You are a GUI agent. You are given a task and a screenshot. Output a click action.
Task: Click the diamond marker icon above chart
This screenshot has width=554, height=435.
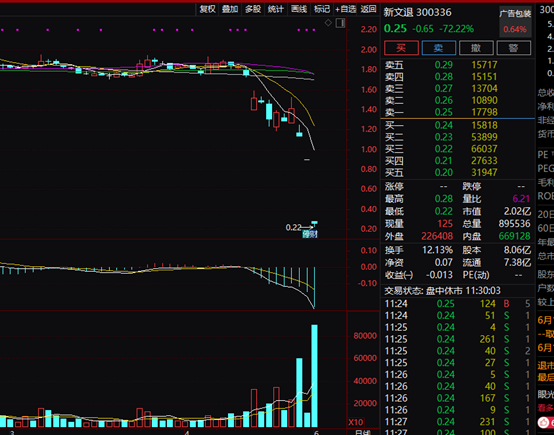328,23
